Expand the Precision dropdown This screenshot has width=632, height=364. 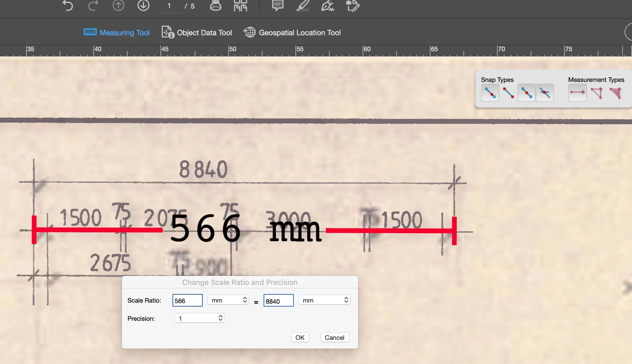tap(200, 318)
